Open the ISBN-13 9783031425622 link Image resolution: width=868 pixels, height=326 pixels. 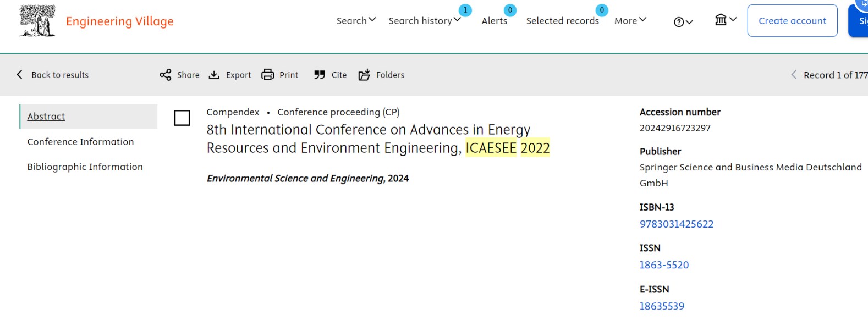click(677, 224)
